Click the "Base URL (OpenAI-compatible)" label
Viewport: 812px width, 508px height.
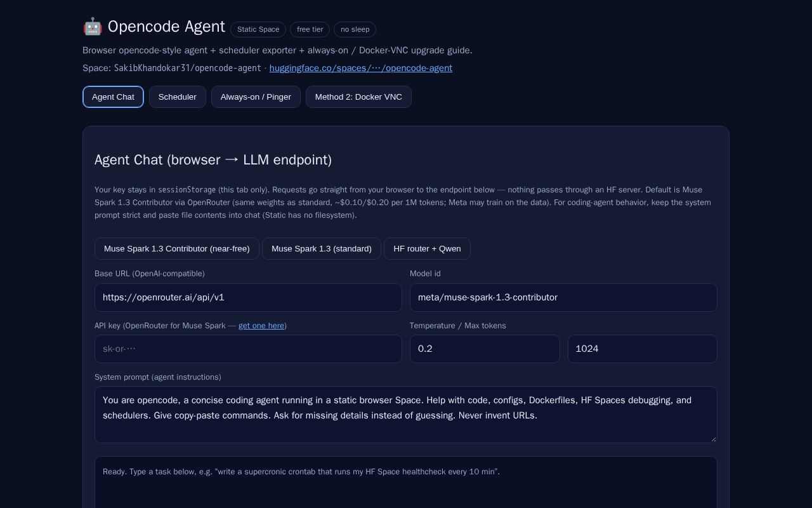150,274
